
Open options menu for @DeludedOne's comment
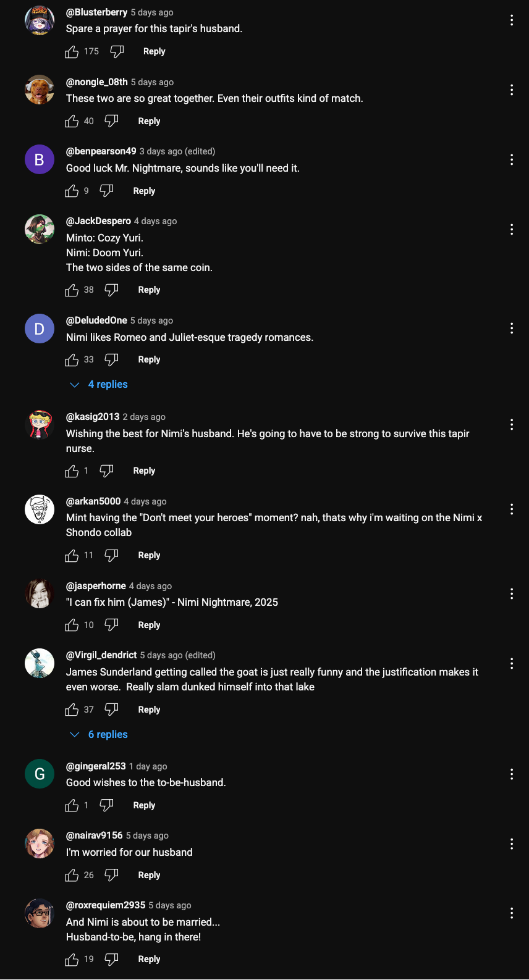click(512, 328)
